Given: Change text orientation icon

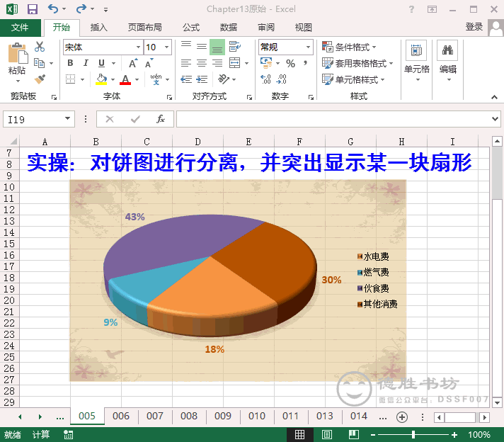Looking at the screenshot, I should (224, 79).
